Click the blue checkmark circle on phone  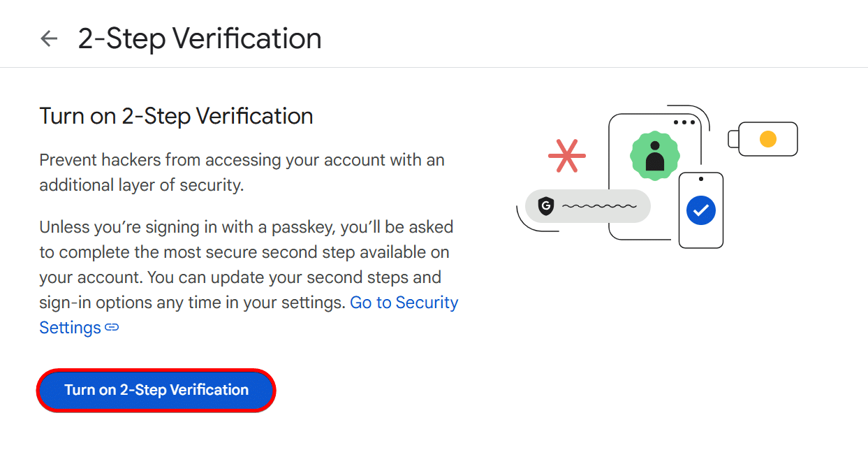coord(701,210)
